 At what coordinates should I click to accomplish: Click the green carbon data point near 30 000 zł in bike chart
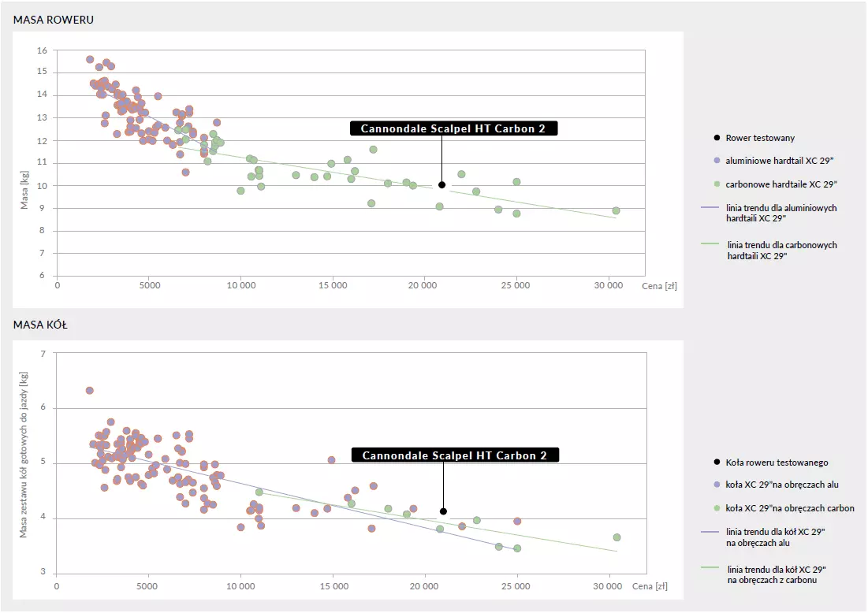tap(617, 211)
